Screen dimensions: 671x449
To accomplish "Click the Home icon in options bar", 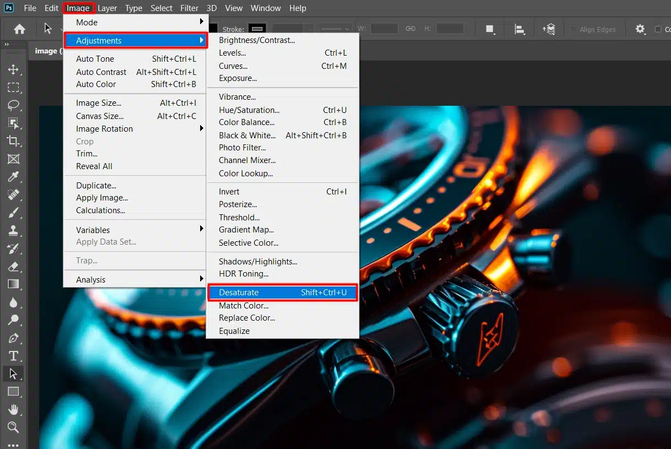I will click(x=19, y=29).
